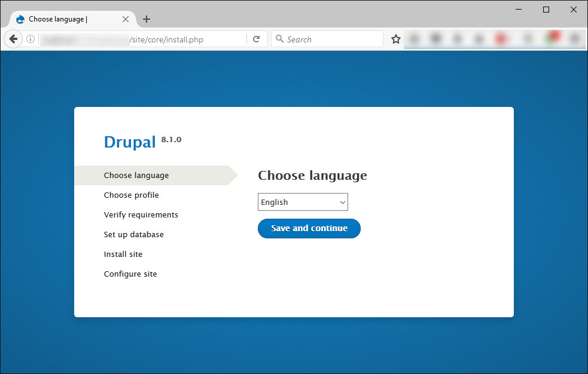Click the Save and continue button
This screenshot has width=588, height=374.
pos(309,228)
